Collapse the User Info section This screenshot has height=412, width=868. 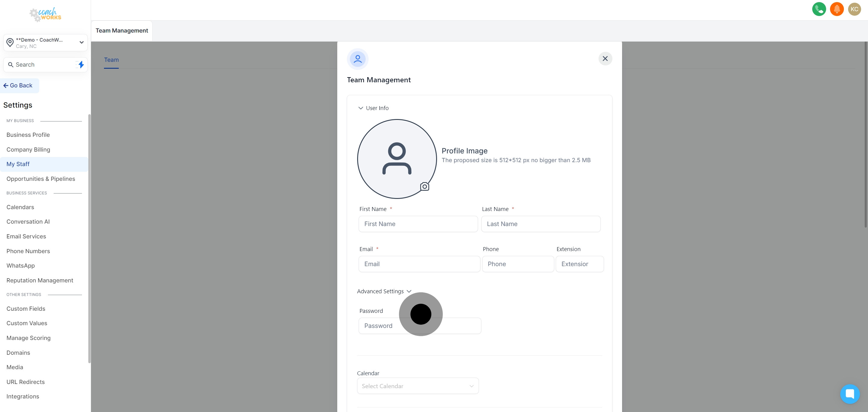pos(360,108)
